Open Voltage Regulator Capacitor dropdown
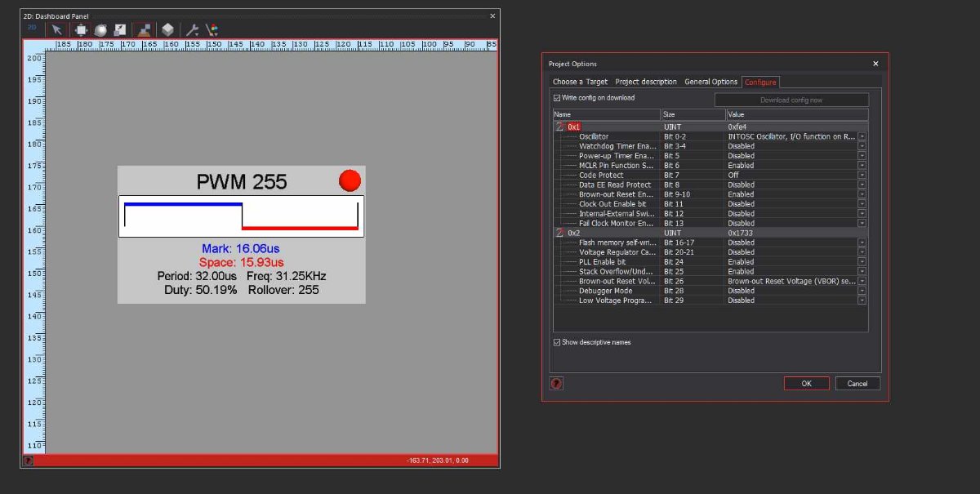Image resolution: width=980 pixels, height=494 pixels. click(862, 252)
